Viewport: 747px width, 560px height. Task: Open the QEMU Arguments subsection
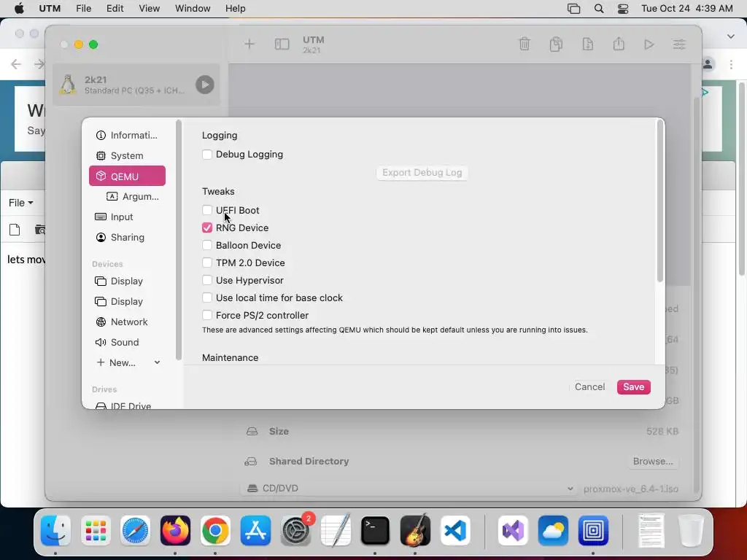pos(133,196)
